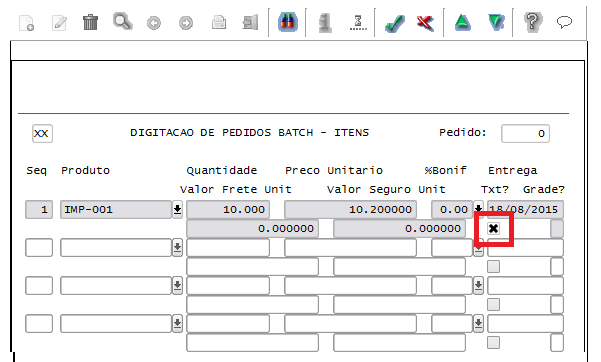This screenshot has height=362, width=601.
Task: Click empty Valor Frete Unit field on third row
Action: point(253,304)
